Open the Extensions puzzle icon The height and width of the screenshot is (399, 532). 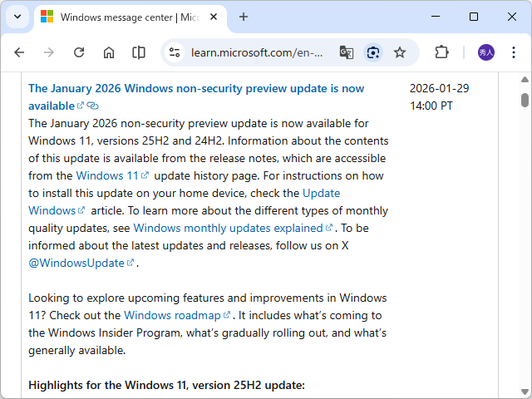tap(442, 52)
